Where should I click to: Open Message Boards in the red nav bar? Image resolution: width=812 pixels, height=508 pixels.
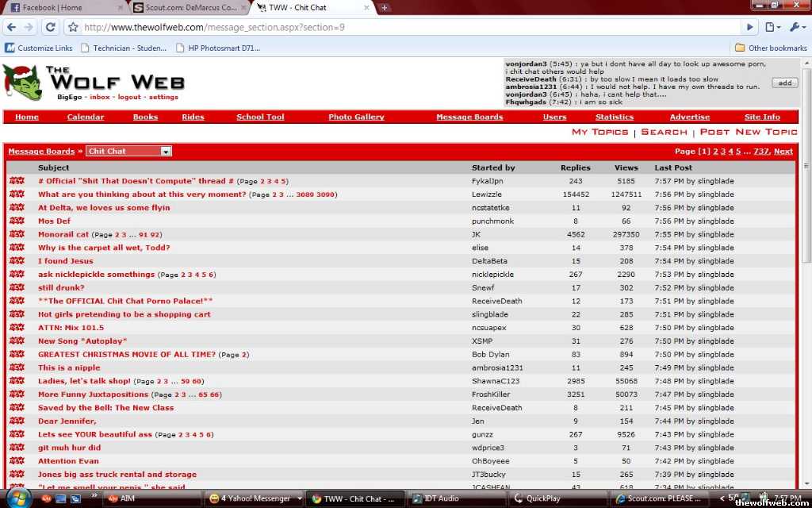coord(469,117)
